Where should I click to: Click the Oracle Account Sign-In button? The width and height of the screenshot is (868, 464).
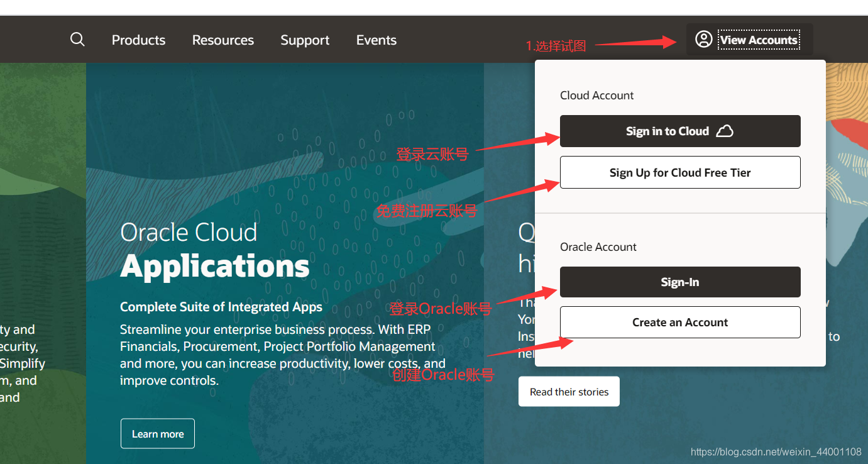tap(680, 282)
